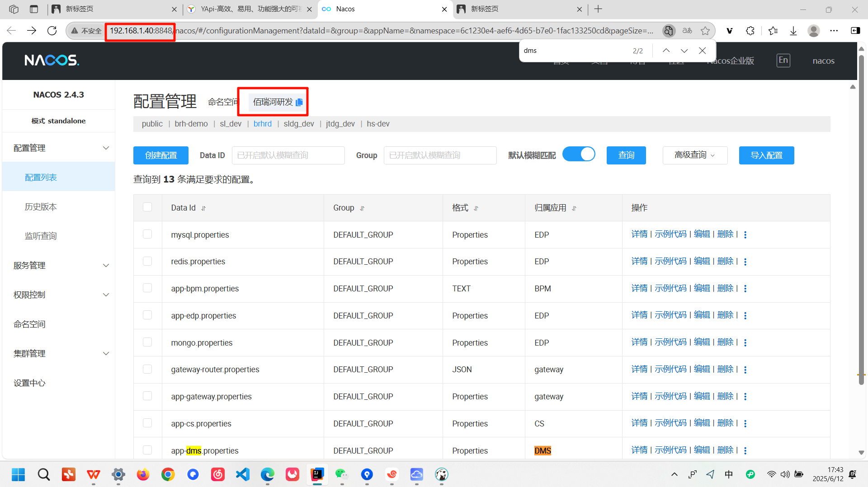The width and height of the screenshot is (868, 487).
Task: Sort table by 归属应用 column icon
Action: [574, 208]
